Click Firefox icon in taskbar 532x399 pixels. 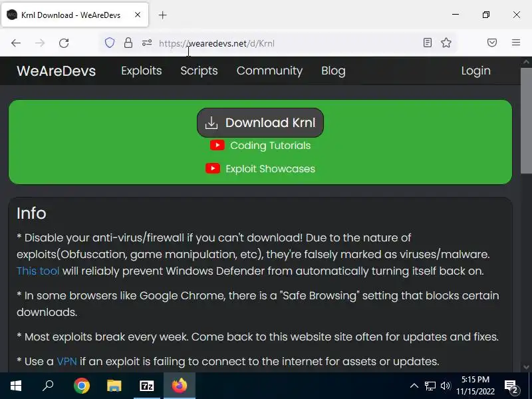tap(180, 386)
